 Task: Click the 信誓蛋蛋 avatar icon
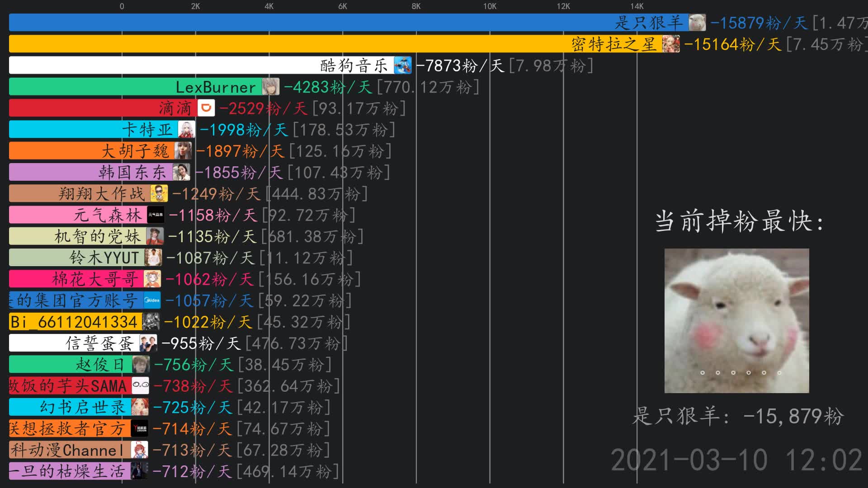148,343
